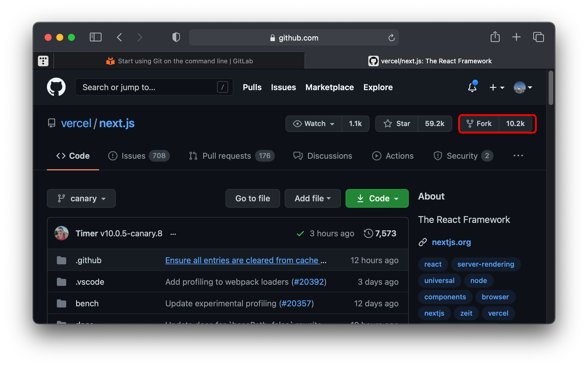Image resolution: width=588 pixels, height=367 pixels.
Task: Open the green Code download dropdown
Action: coord(377,198)
